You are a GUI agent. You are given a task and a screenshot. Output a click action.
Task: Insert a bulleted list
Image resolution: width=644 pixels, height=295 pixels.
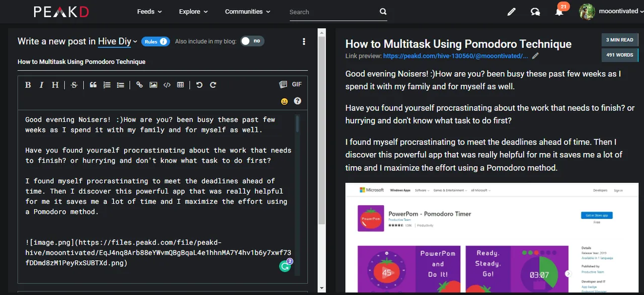(x=120, y=85)
